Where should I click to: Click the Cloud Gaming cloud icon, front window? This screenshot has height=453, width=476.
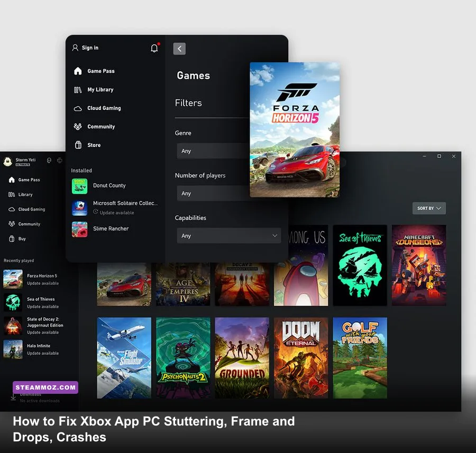click(x=78, y=108)
